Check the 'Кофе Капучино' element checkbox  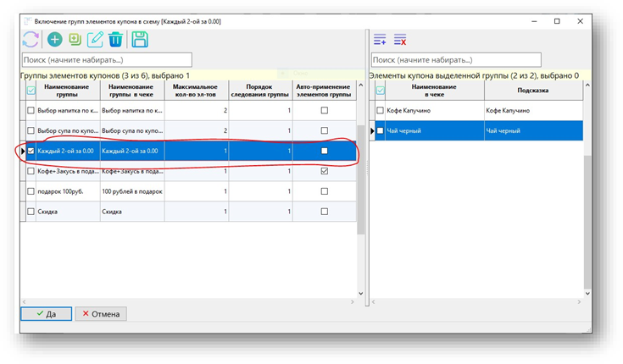(381, 111)
